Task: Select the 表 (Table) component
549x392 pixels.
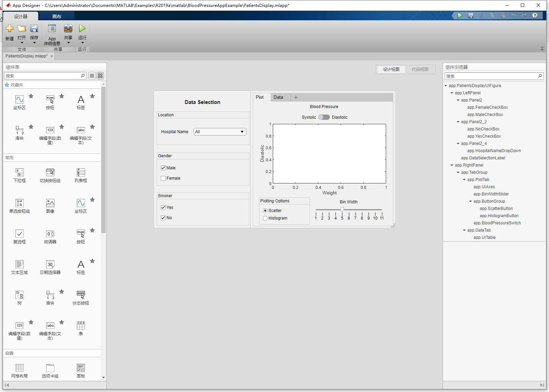Action: click(x=81, y=328)
